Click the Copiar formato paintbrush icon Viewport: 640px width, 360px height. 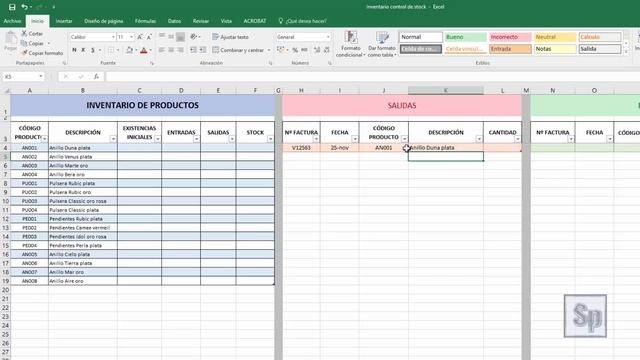tap(24, 53)
